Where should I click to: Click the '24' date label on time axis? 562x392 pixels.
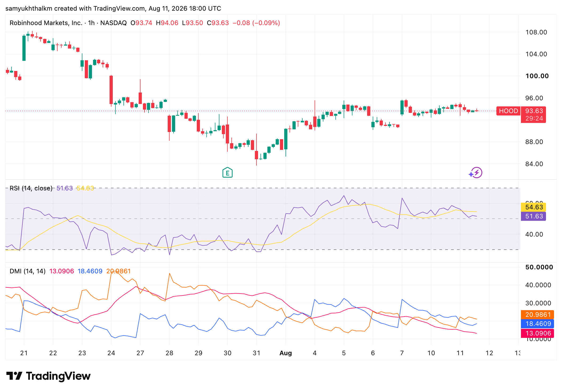click(111, 353)
